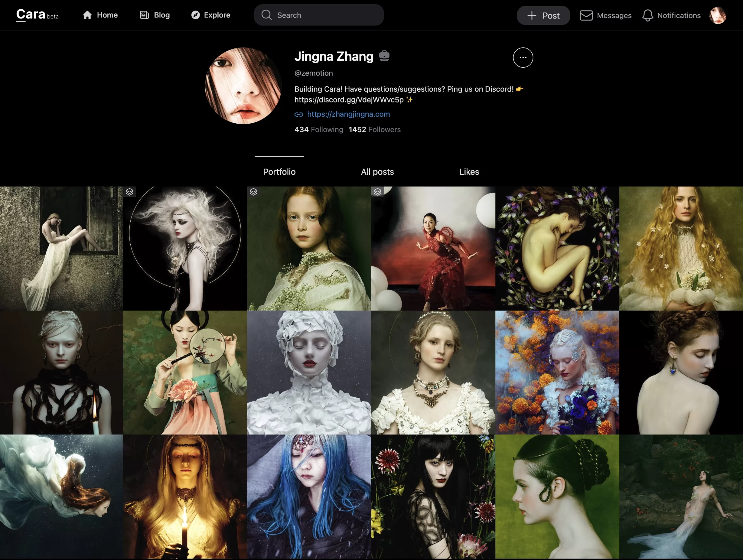Screen dimensions: 743x560
Task: Open Messages envelope icon
Action: [586, 15]
